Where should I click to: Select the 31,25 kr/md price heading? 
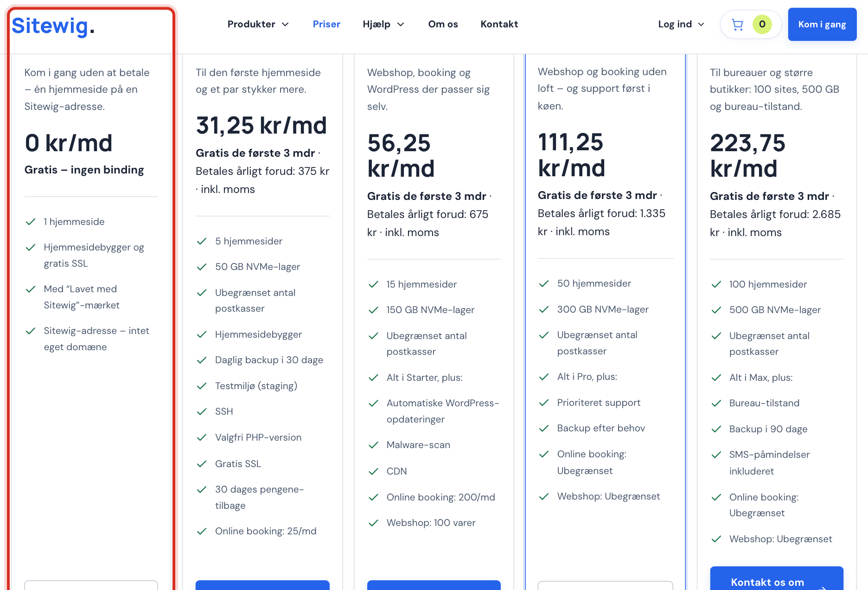click(x=262, y=125)
